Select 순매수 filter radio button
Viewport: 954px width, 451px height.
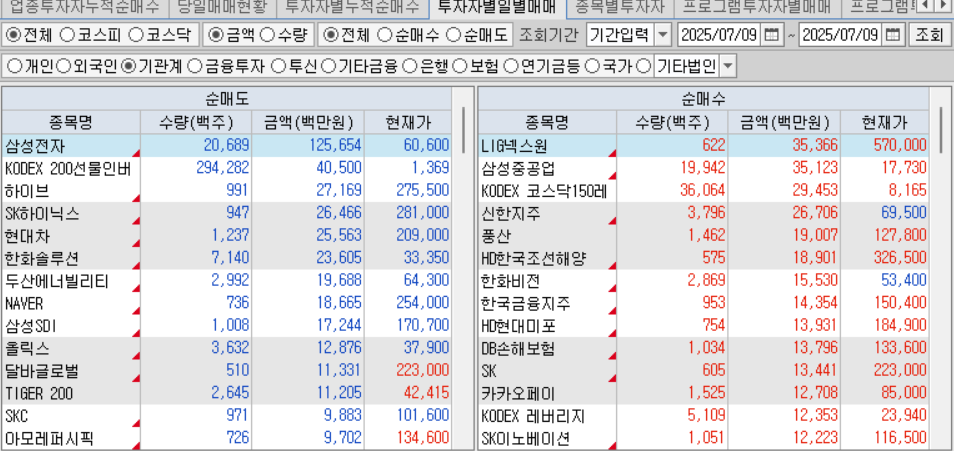click(385, 35)
